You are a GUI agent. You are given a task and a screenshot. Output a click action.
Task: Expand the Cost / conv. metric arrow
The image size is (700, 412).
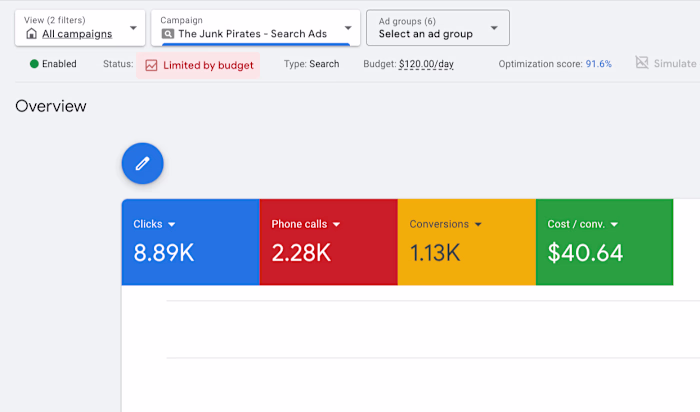[614, 225]
